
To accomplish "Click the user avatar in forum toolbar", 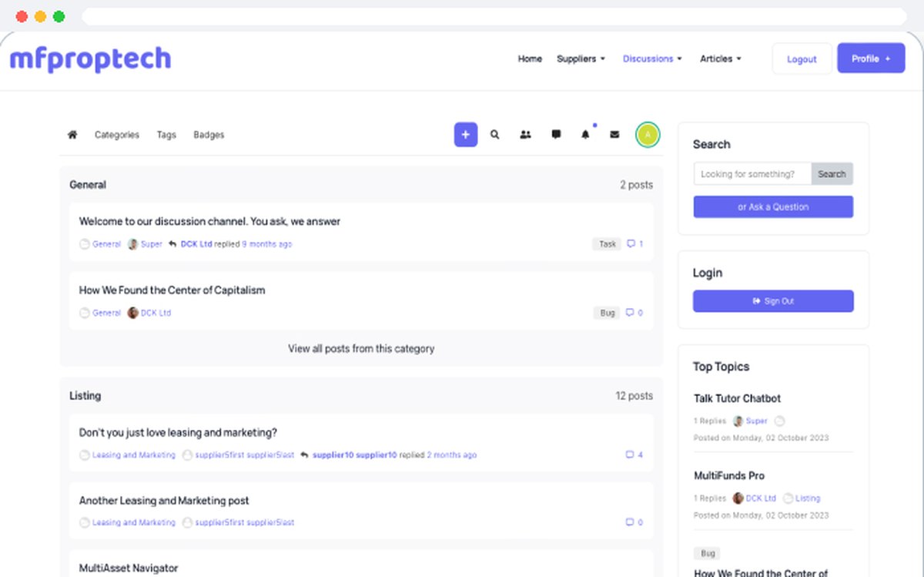I will [648, 135].
